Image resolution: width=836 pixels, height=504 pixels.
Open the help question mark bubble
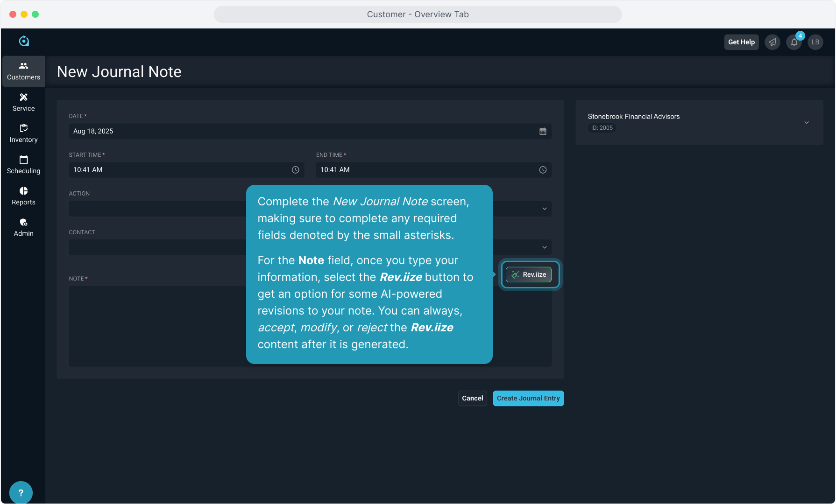click(x=21, y=492)
